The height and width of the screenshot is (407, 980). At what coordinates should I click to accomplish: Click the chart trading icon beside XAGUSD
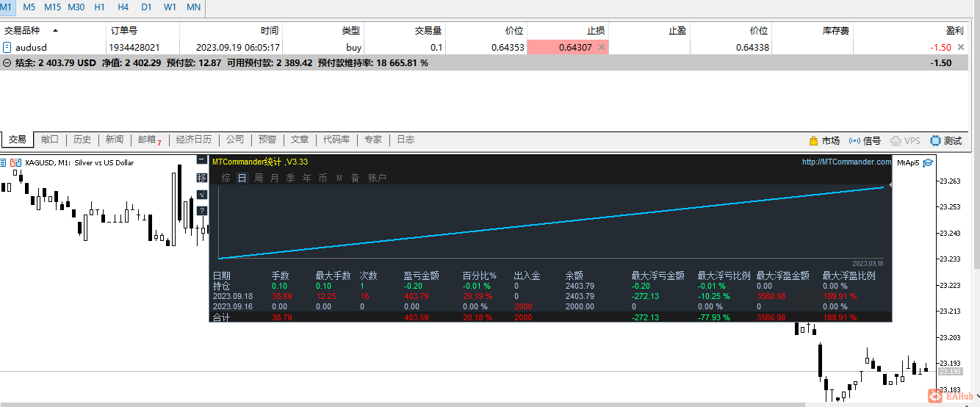coord(15,163)
